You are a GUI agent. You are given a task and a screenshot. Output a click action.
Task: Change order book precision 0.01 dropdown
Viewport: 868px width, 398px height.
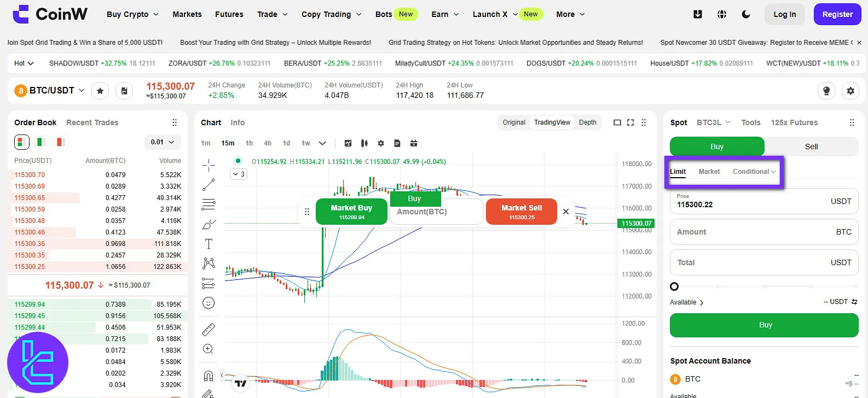[163, 142]
